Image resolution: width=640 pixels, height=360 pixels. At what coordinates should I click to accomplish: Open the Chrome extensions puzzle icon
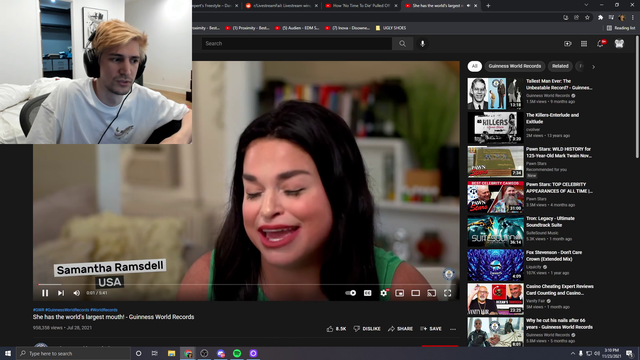tap(600, 18)
